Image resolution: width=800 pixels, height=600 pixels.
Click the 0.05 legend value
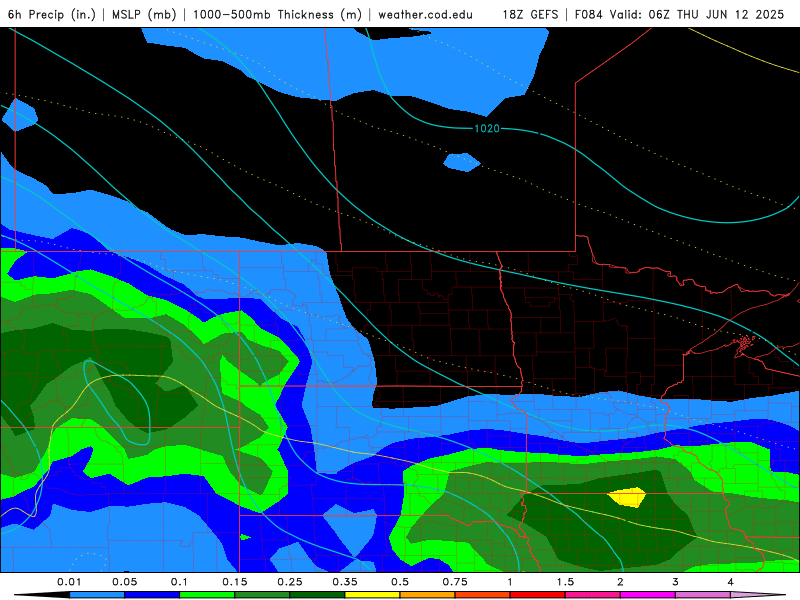pyautogui.click(x=124, y=582)
